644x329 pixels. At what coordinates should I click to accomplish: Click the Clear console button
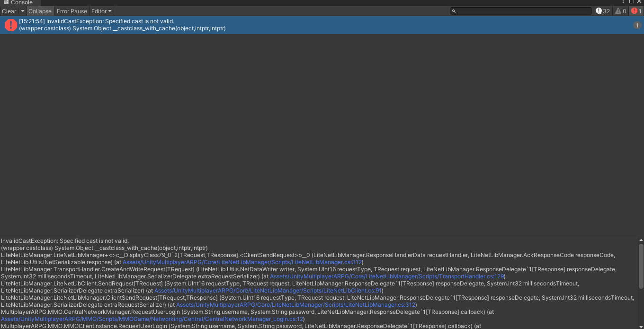pos(9,11)
